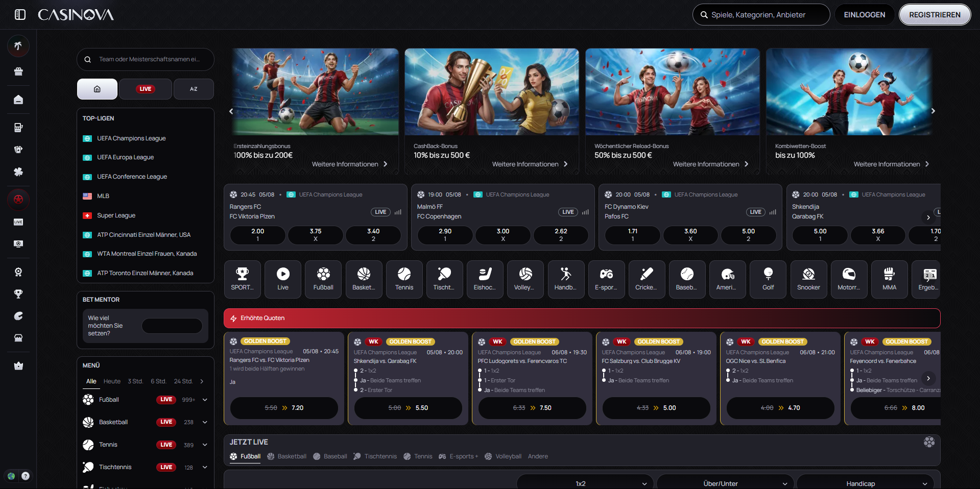This screenshot has height=489, width=980.
Task: Open the gift promotions icon in sidebar
Action: 18,71
